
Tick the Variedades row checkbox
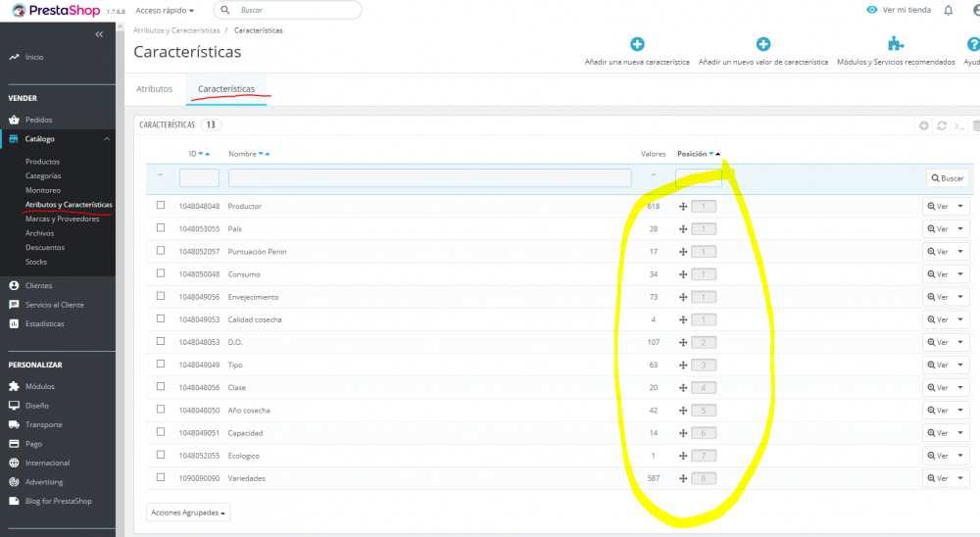(x=161, y=477)
